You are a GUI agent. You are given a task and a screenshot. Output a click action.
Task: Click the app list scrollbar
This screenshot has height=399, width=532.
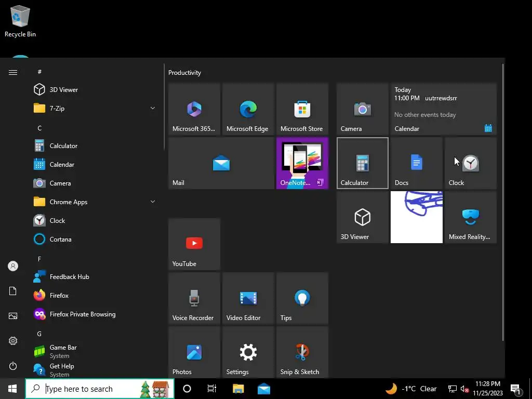point(164,107)
